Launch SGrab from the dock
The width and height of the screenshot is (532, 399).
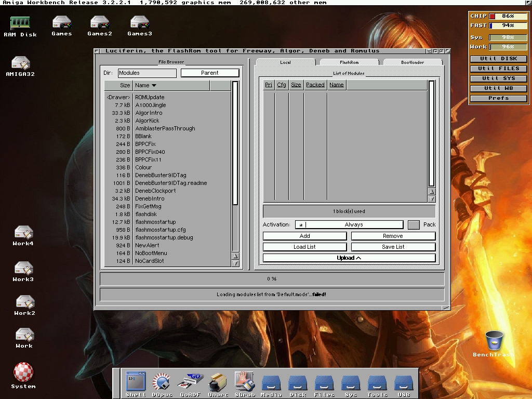(x=245, y=383)
